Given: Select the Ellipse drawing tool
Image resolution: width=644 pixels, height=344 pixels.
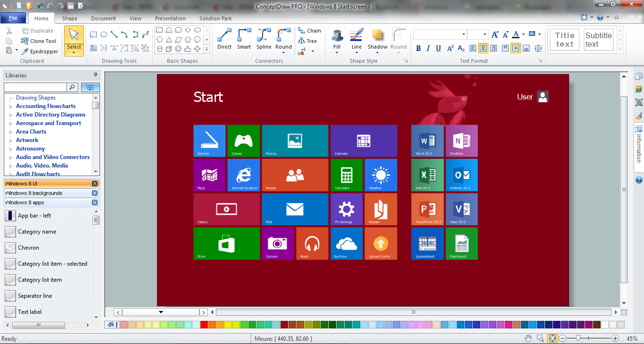Looking at the screenshot, I should [104, 35].
